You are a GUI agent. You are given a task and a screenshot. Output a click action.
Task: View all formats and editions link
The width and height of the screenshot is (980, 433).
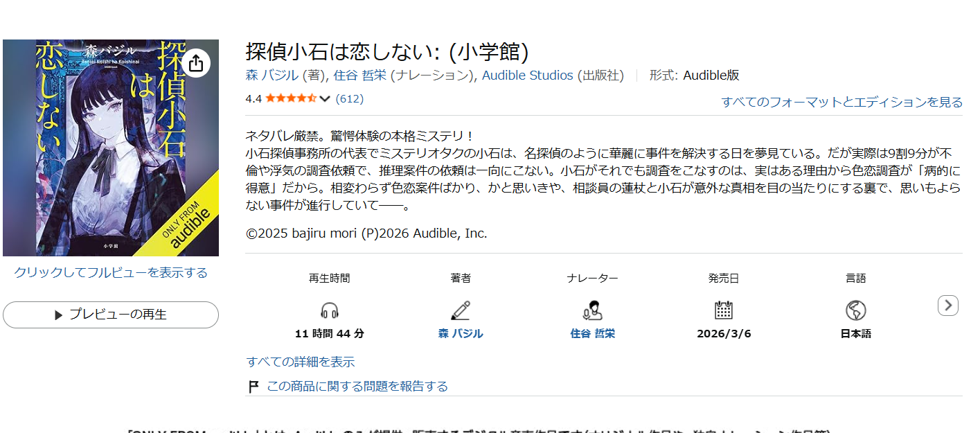(x=842, y=102)
